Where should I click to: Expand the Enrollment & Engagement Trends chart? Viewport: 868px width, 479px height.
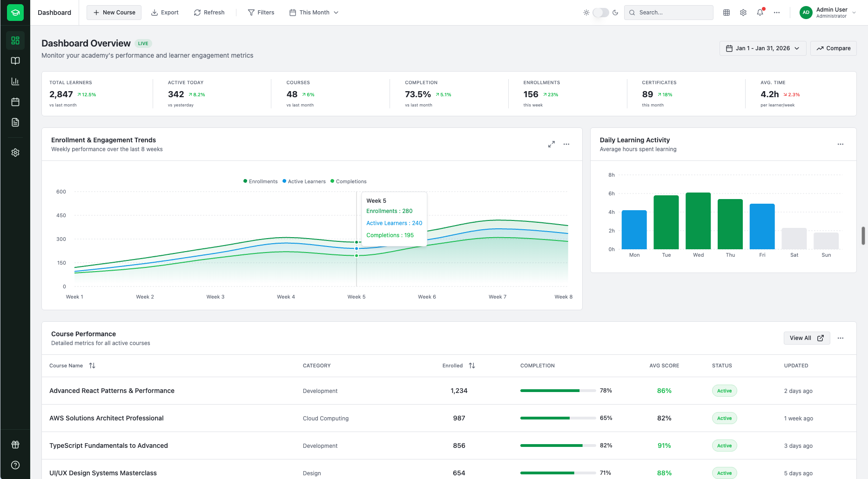552,144
